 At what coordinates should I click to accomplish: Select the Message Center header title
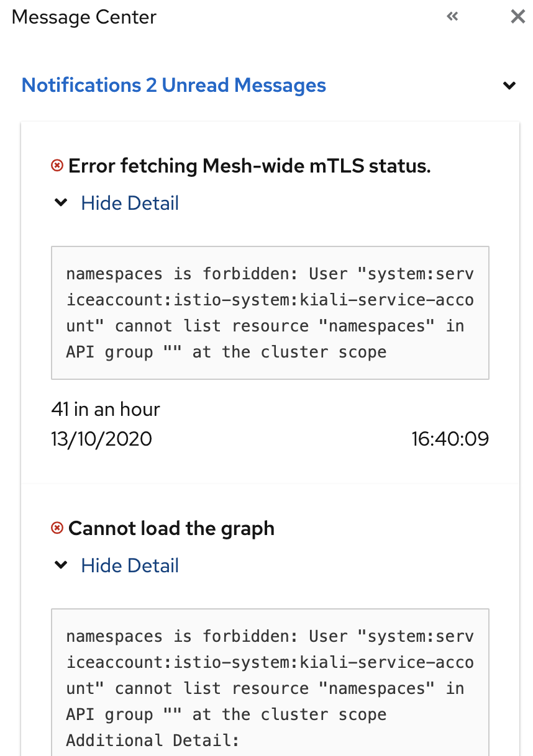(83, 17)
